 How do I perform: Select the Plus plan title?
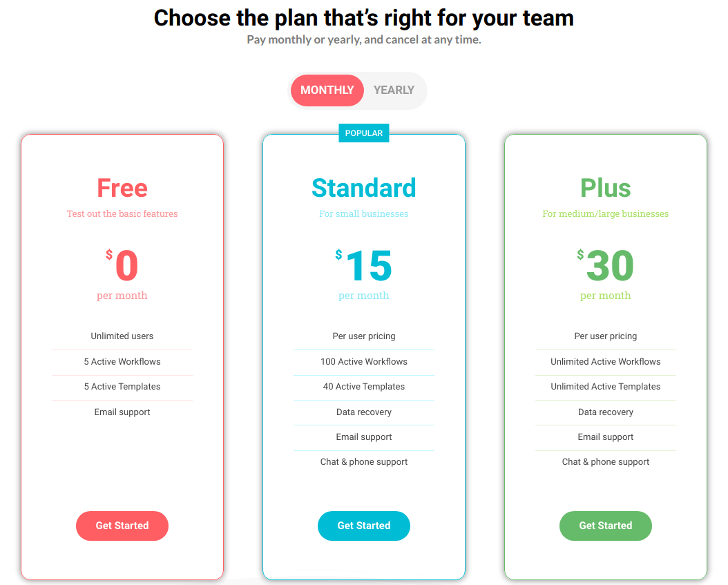pos(605,187)
